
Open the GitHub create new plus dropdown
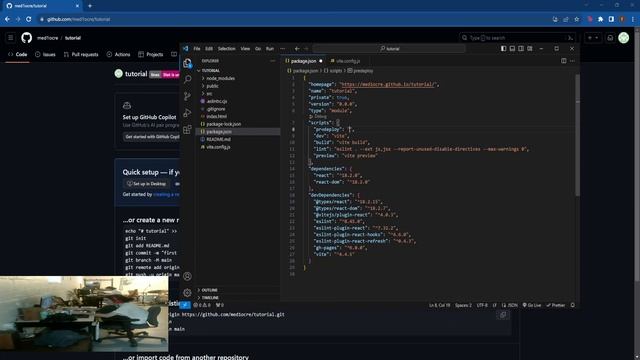[x=593, y=38]
